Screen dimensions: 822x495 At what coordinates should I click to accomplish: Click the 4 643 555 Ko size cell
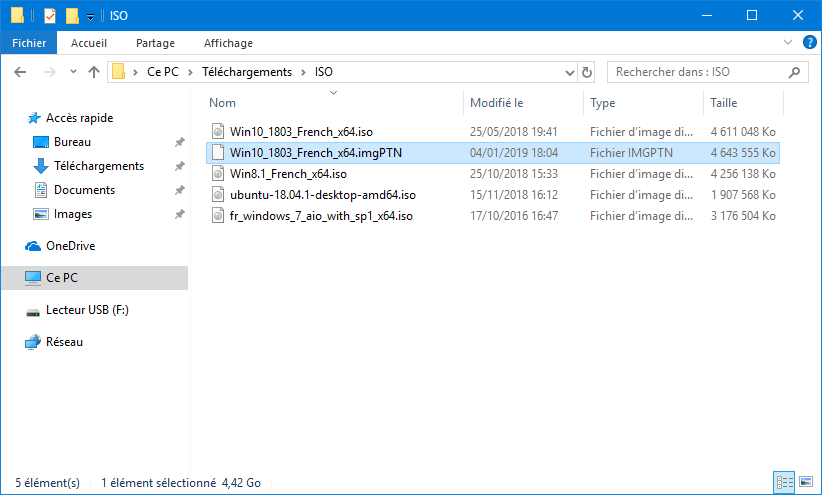coord(743,153)
